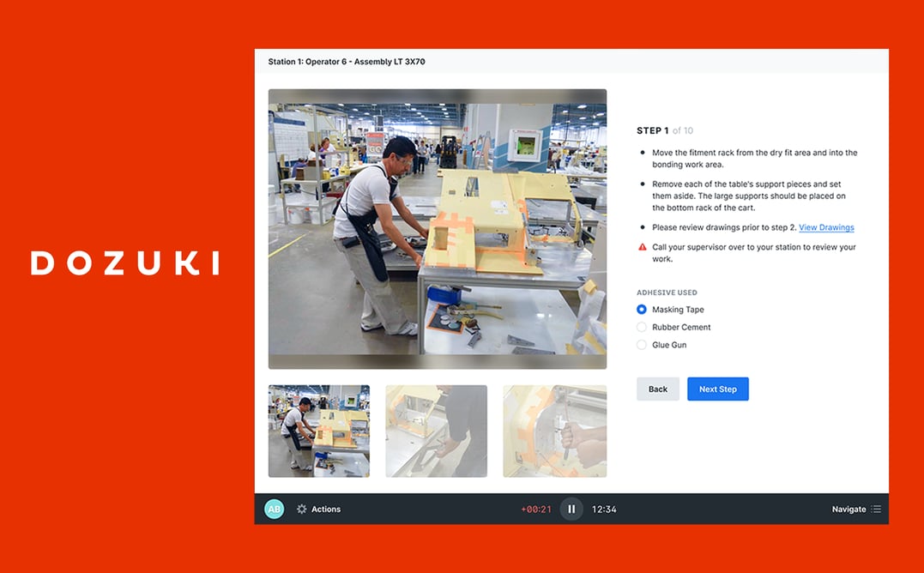924x573 pixels.
Task: Go back using the Back button
Action: point(657,389)
